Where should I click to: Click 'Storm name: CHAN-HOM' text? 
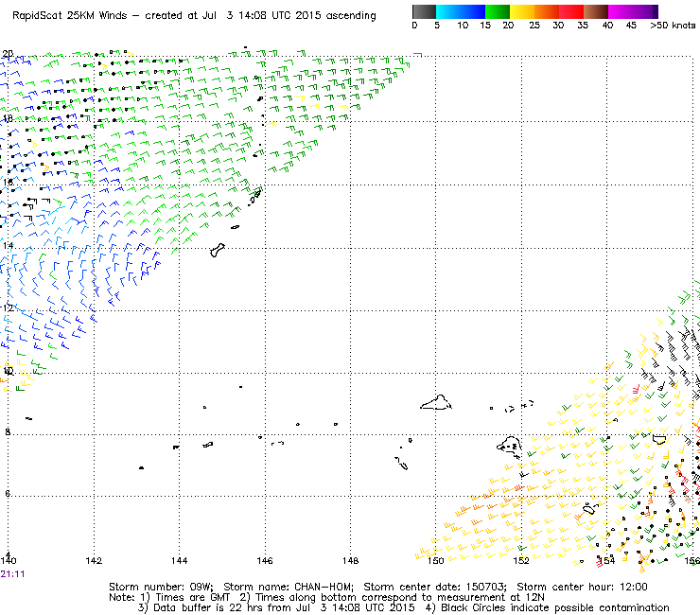pos(288,587)
